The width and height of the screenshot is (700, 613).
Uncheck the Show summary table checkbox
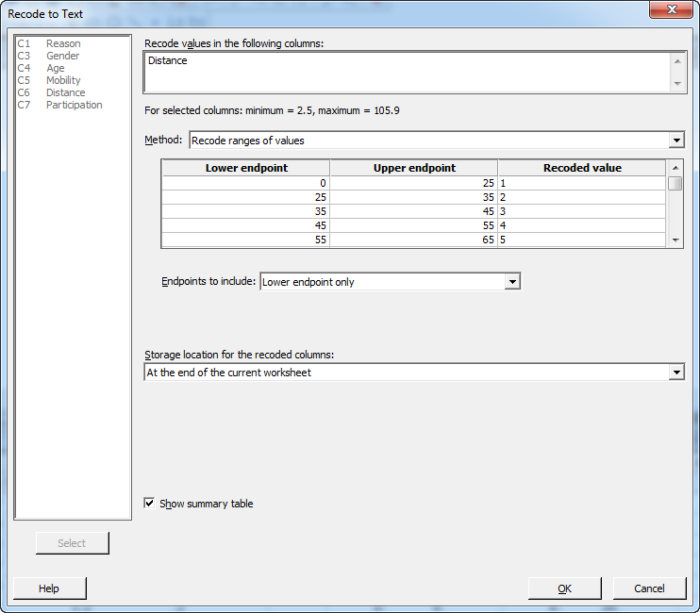(x=149, y=504)
